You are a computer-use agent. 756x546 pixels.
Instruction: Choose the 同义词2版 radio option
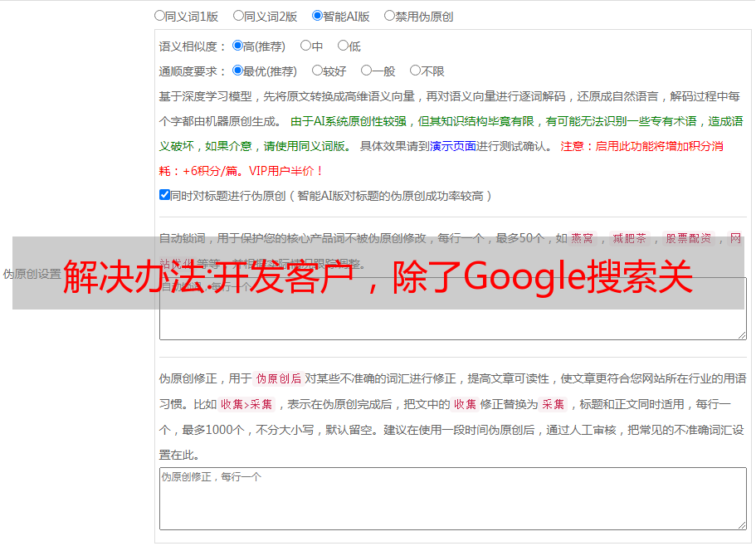click(x=238, y=15)
